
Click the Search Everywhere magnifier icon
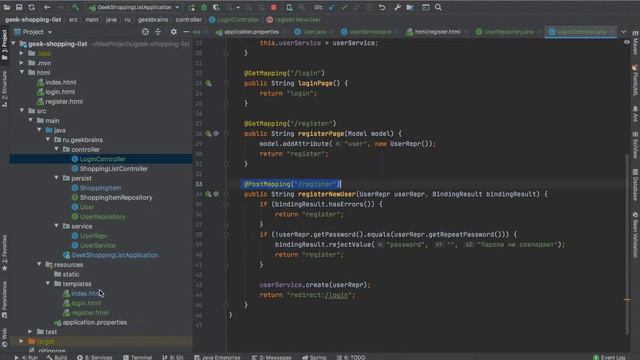(438, 7)
